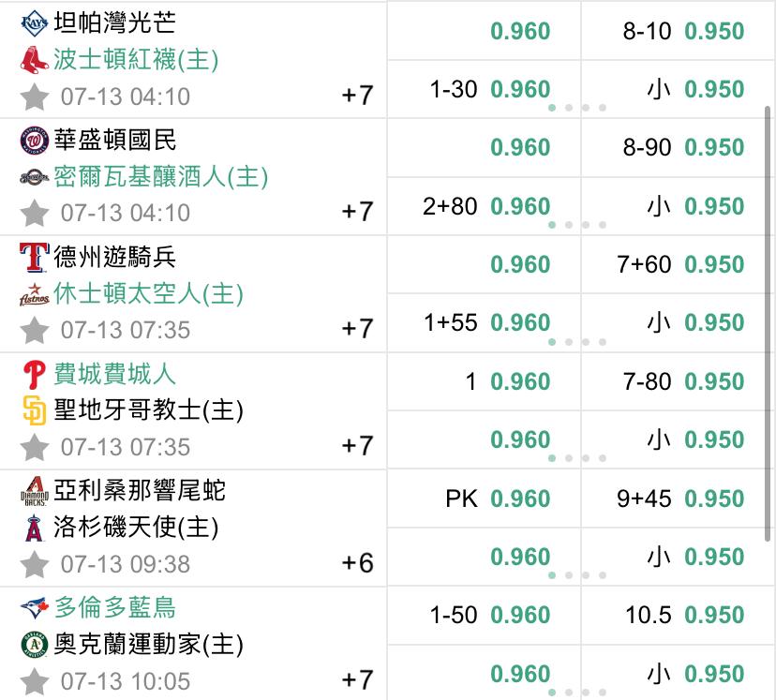Viewport: 776px width, 700px height.
Task: Bet 多倫多藍鳥 handicap 1-50 odds
Action: [484, 616]
